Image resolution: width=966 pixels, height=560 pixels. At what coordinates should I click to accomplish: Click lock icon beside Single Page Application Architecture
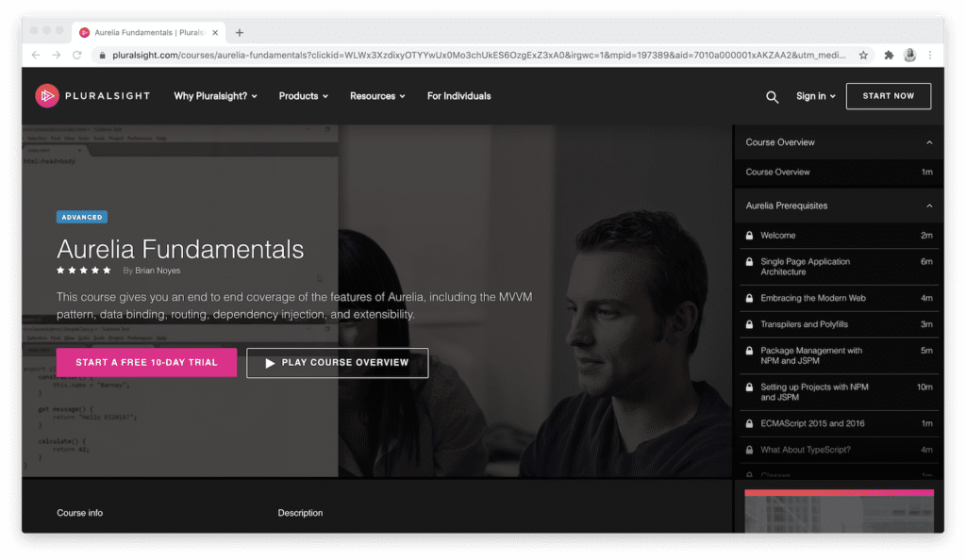click(x=749, y=261)
